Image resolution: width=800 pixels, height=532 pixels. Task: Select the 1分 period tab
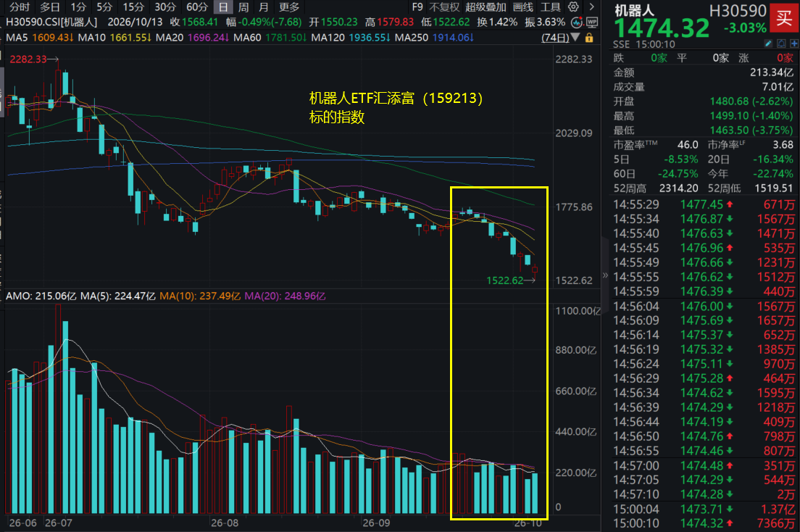point(78,7)
